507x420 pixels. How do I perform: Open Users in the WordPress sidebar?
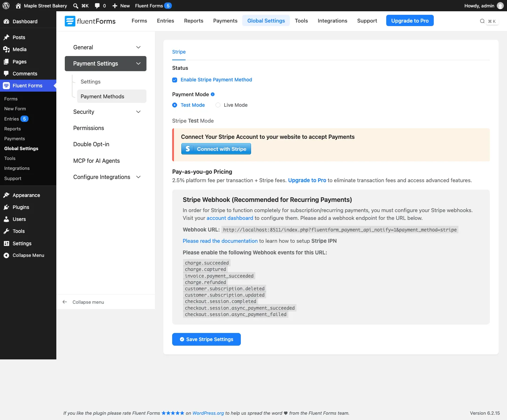pyautogui.click(x=28, y=219)
